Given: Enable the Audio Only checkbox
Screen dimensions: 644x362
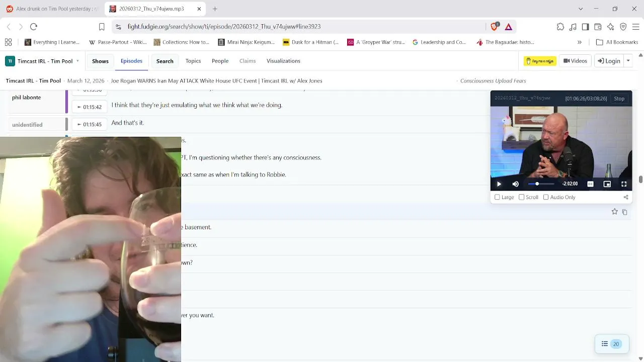Looking at the screenshot, I should [546, 197].
